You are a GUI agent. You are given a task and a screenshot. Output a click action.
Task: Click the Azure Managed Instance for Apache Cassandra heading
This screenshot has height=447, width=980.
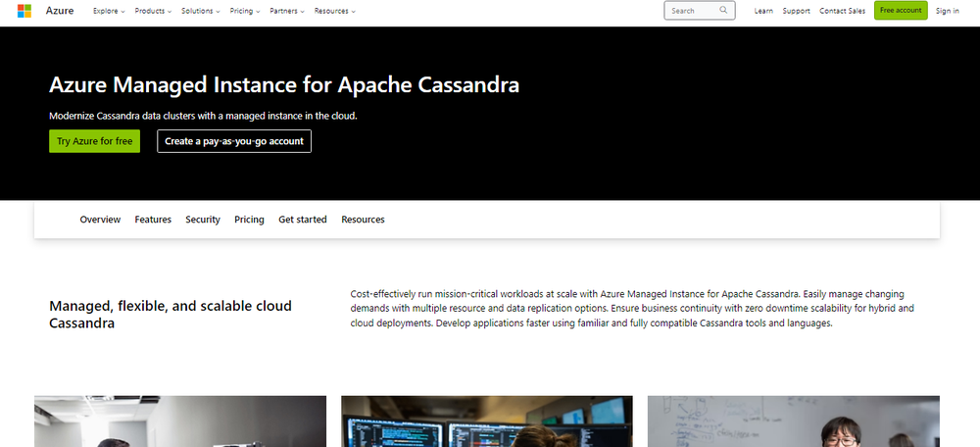284,85
